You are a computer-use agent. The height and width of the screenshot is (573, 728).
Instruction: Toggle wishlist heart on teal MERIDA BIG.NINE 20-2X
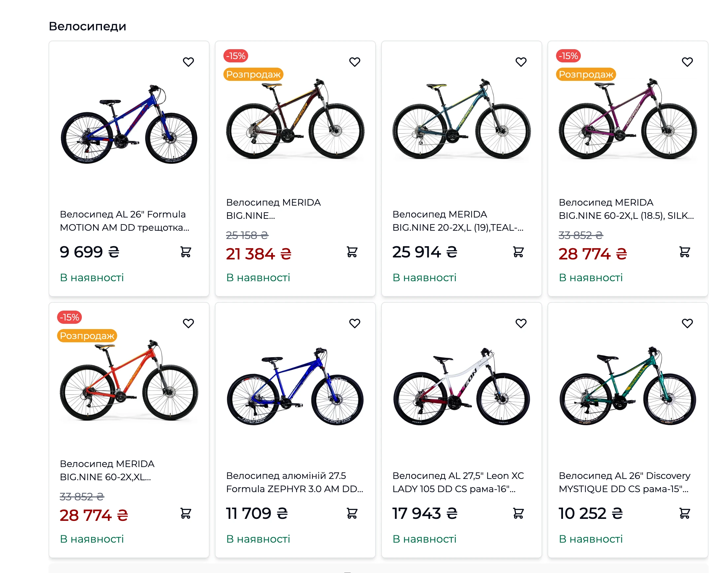tap(521, 62)
